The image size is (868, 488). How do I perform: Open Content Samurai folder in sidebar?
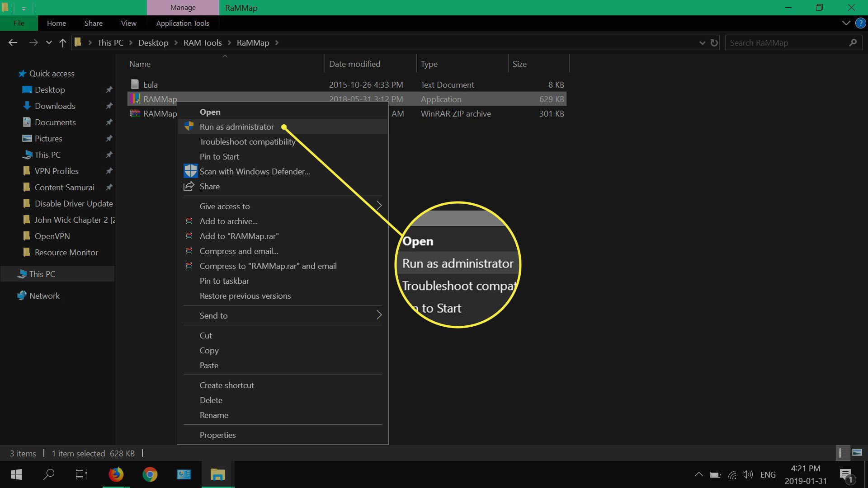click(65, 188)
